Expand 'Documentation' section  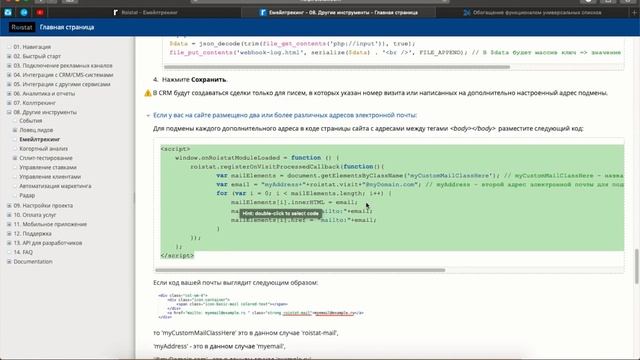[9, 262]
